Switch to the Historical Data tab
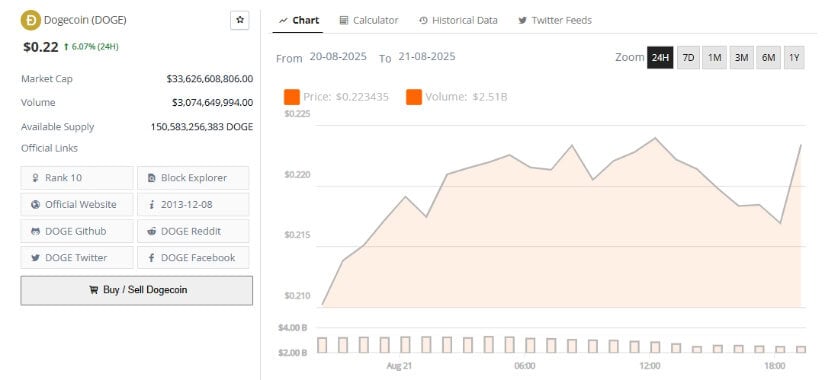Viewport: 825px width, 380px height. click(458, 21)
